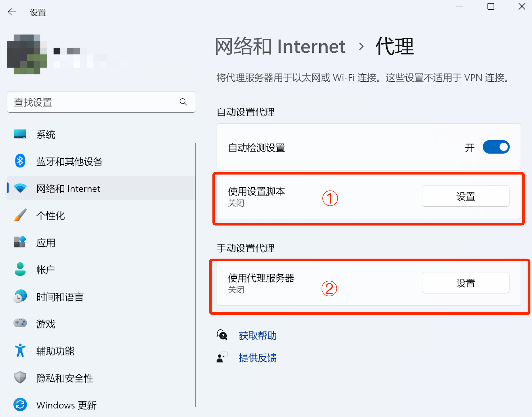Click the sidebar vertical scrollbar
The height and width of the screenshot is (417, 532).
click(x=195, y=275)
